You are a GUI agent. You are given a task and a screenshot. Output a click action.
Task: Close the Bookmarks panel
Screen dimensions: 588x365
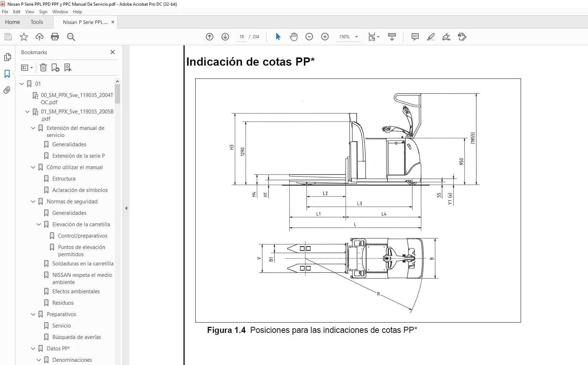pyautogui.click(x=113, y=52)
